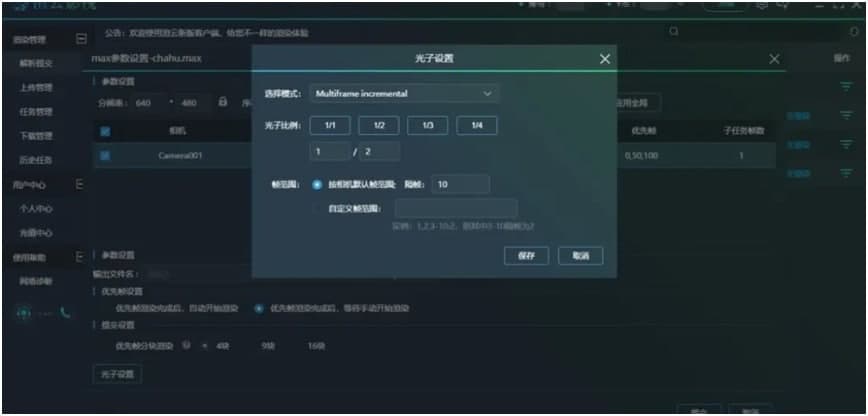Choose the 1/4 photon ratio button
Image resolution: width=868 pixels, height=416 pixels.
pos(476,126)
